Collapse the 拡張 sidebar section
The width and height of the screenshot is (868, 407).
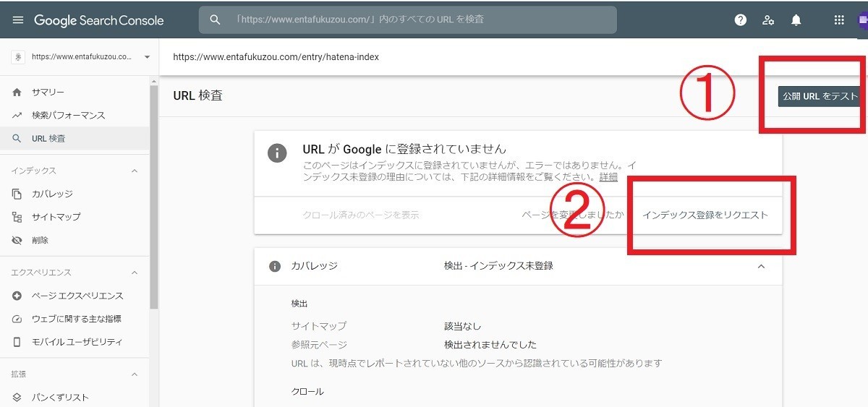pyautogui.click(x=134, y=374)
